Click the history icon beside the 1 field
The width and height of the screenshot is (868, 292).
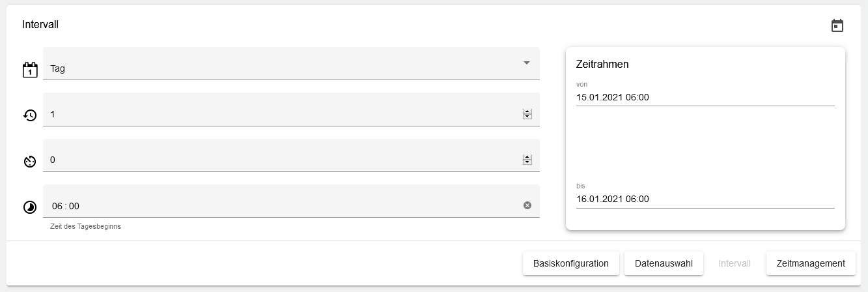tap(30, 115)
